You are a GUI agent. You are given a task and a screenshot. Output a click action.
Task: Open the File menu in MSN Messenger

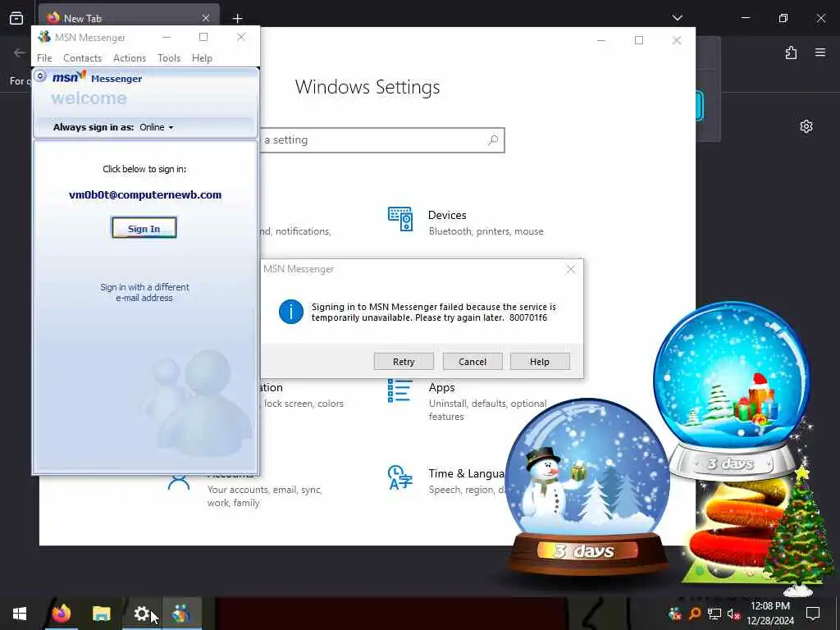coord(44,58)
